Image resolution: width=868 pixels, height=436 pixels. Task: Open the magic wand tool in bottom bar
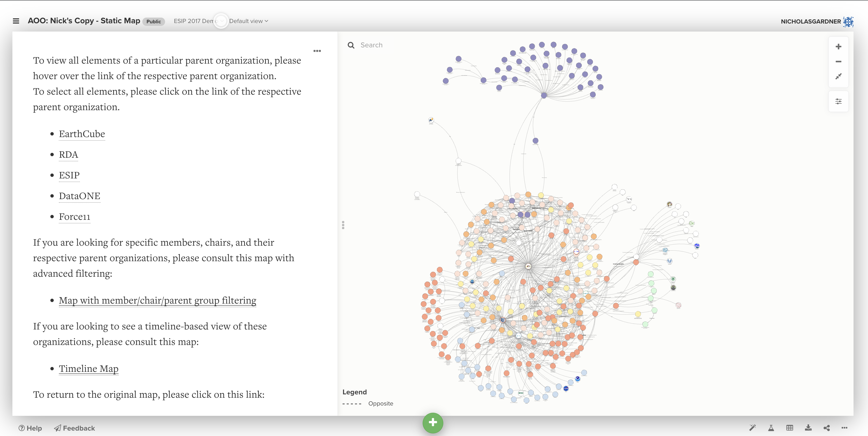[x=753, y=427]
